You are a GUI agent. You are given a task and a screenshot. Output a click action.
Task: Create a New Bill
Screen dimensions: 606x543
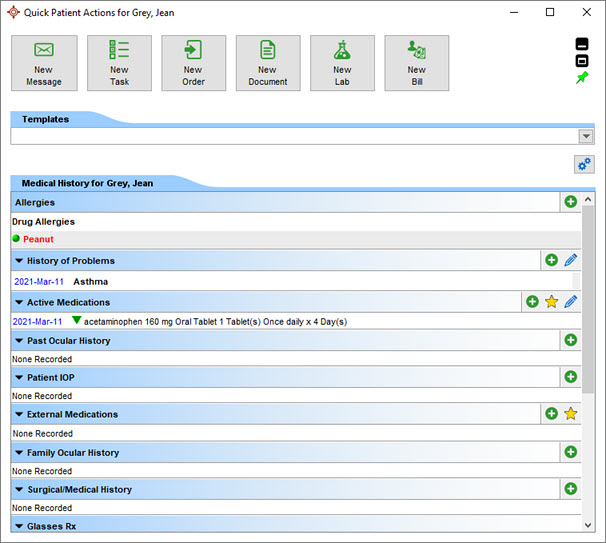click(x=416, y=63)
